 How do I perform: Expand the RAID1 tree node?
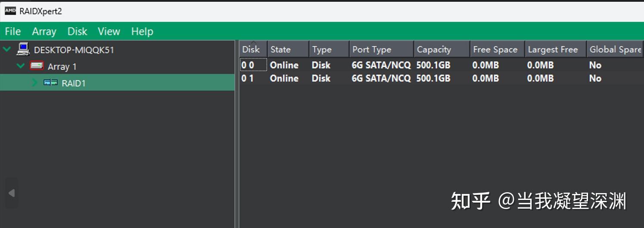pyautogui.click(x=35, y=82)
